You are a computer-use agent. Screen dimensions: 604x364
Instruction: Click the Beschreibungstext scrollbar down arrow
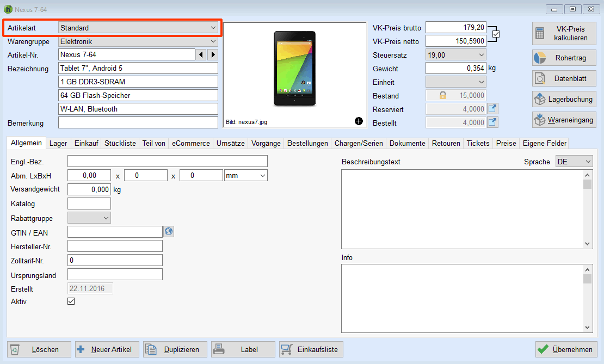587,243
